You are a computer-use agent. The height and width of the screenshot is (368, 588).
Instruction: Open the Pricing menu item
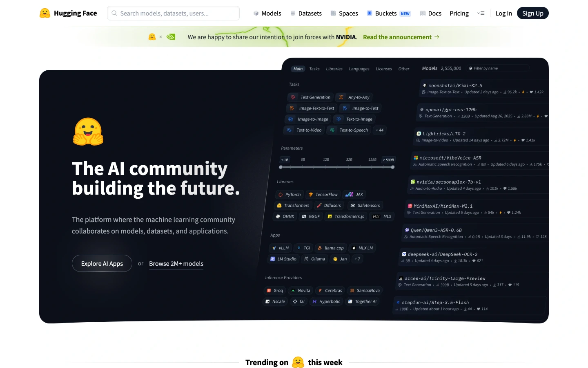click(459, 13)
